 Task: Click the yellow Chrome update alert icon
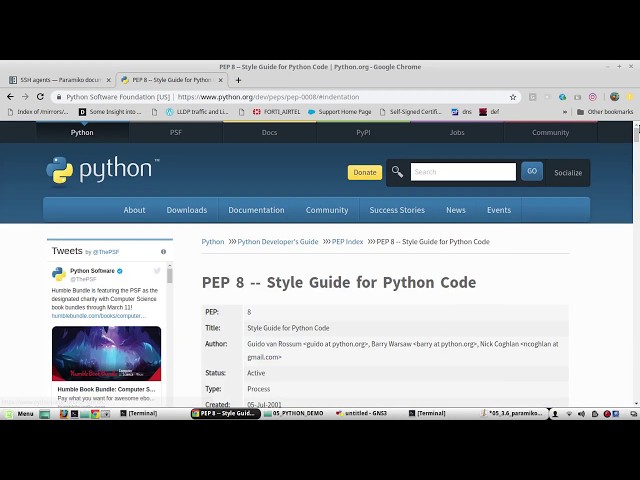pos(630,97)
